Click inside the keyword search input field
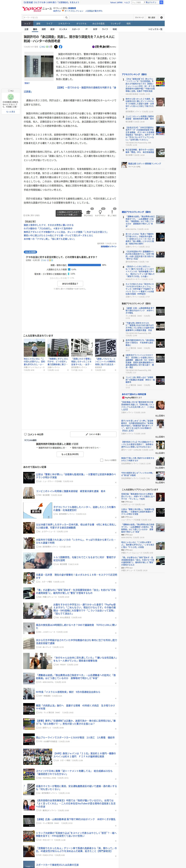This screenshot has height=868, width=186. point(44,18)
